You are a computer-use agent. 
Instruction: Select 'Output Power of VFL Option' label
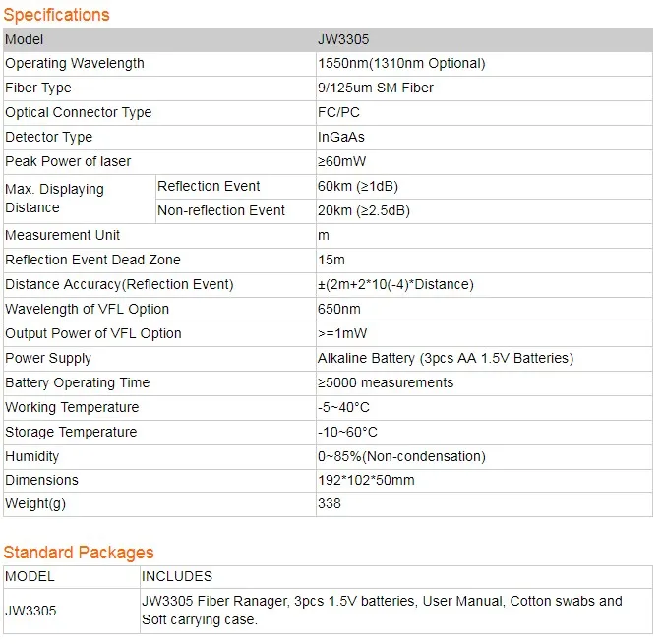coord(93,333)
